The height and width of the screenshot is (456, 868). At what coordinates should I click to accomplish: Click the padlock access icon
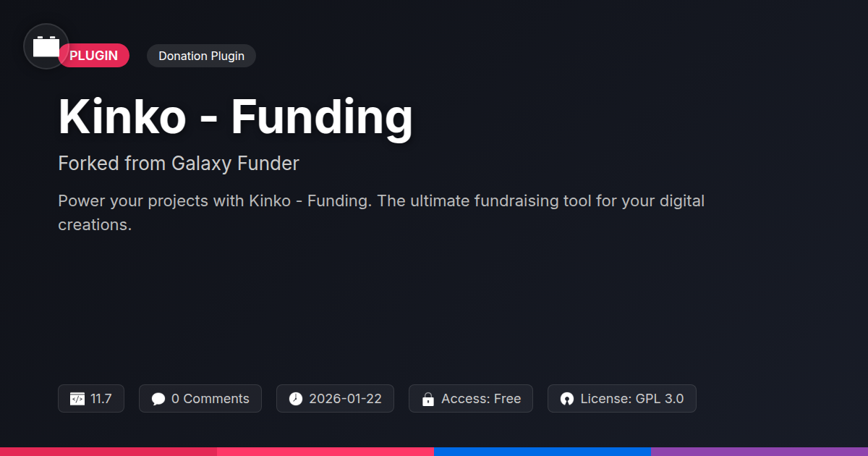(x=427, y=399)
